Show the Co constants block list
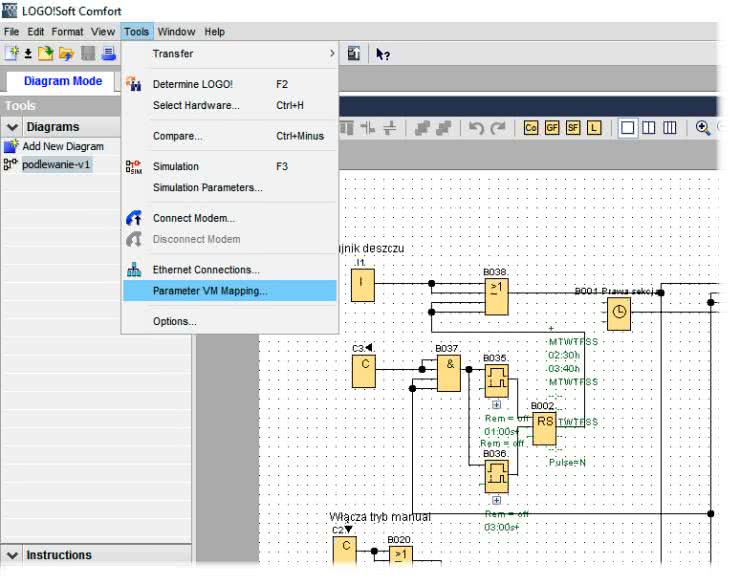The image size is (740, 585). tap(530, 128)
